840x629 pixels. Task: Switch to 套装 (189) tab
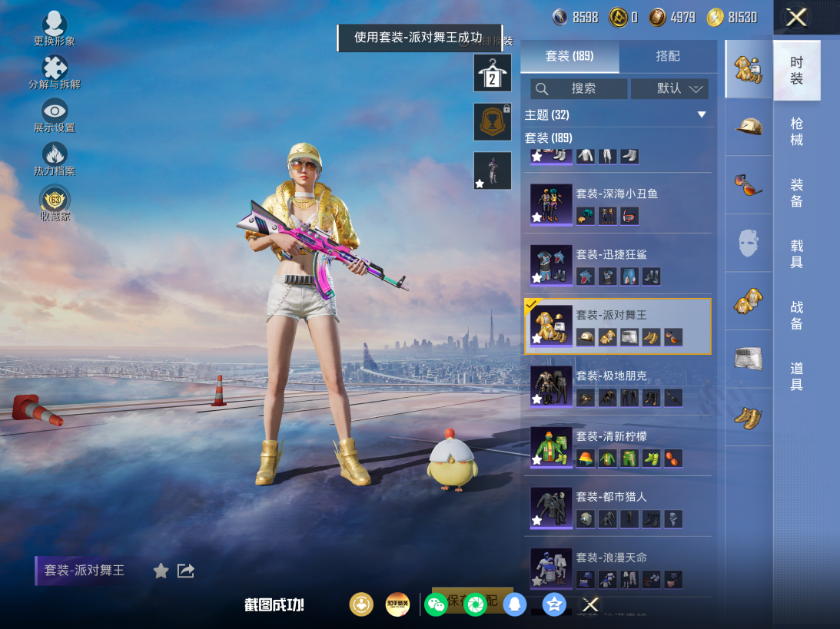coord(569,56)
